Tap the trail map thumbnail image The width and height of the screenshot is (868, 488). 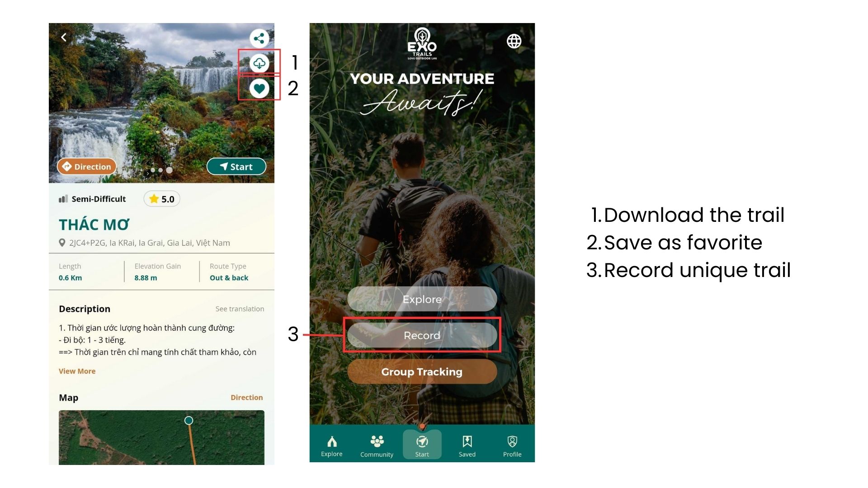point(161,438)
